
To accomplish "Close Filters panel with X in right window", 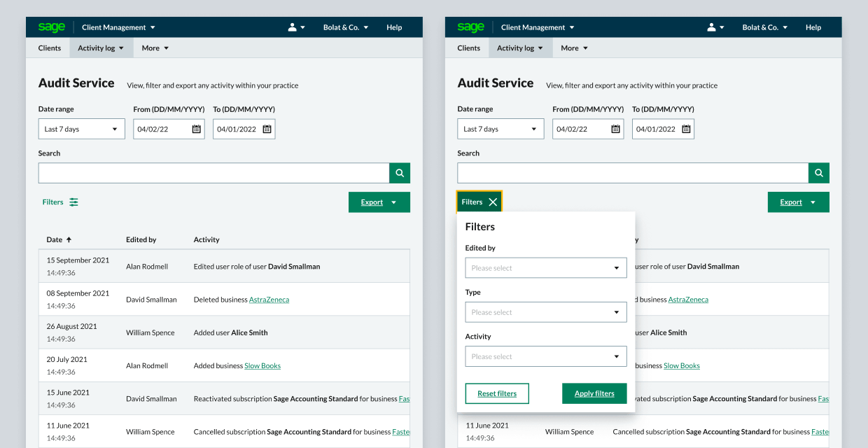I will 493,202.
